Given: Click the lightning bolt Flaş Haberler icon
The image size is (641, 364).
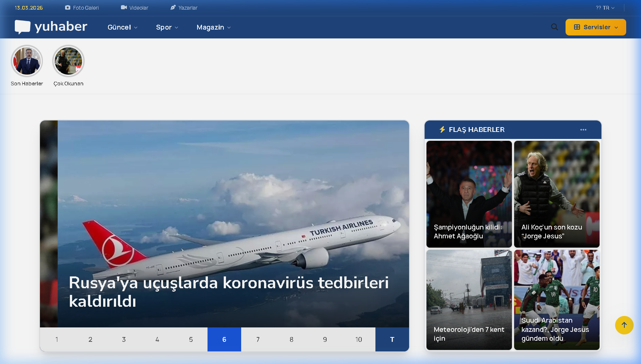Looking at the screenshot, I should 442,130.
